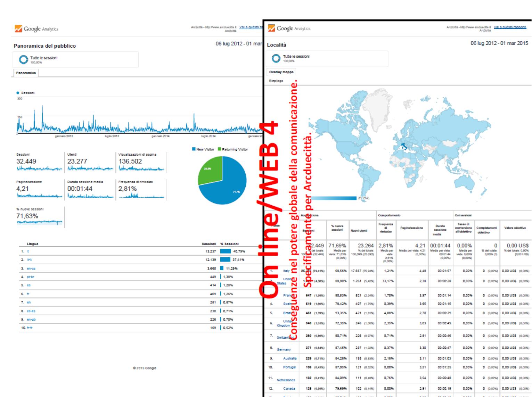The image size is (532, 397).
Task: Open the Canada country row link
Action: coord(289,389)
